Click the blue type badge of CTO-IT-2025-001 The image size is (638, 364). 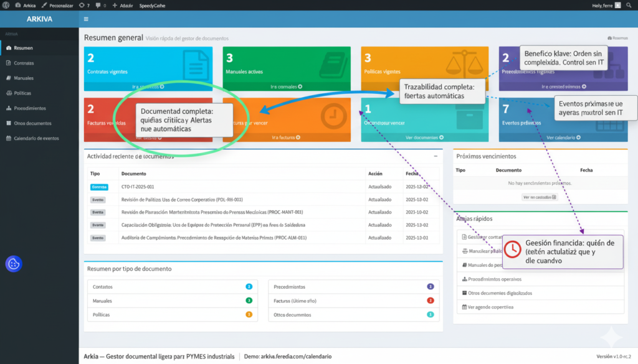click(99, 187)
